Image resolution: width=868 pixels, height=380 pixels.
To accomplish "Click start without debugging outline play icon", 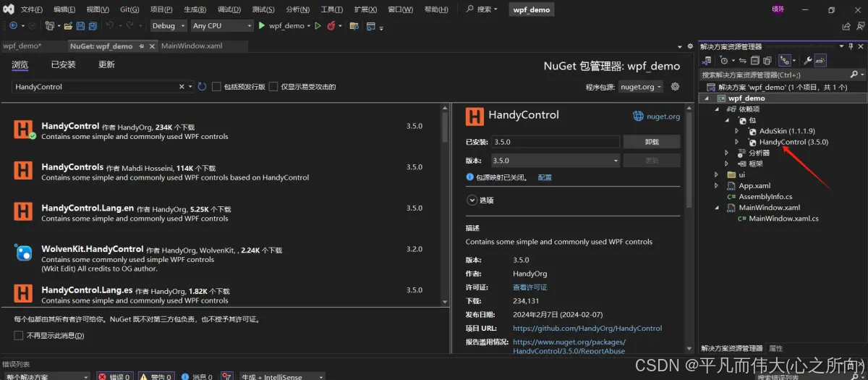I will point(318,25).
